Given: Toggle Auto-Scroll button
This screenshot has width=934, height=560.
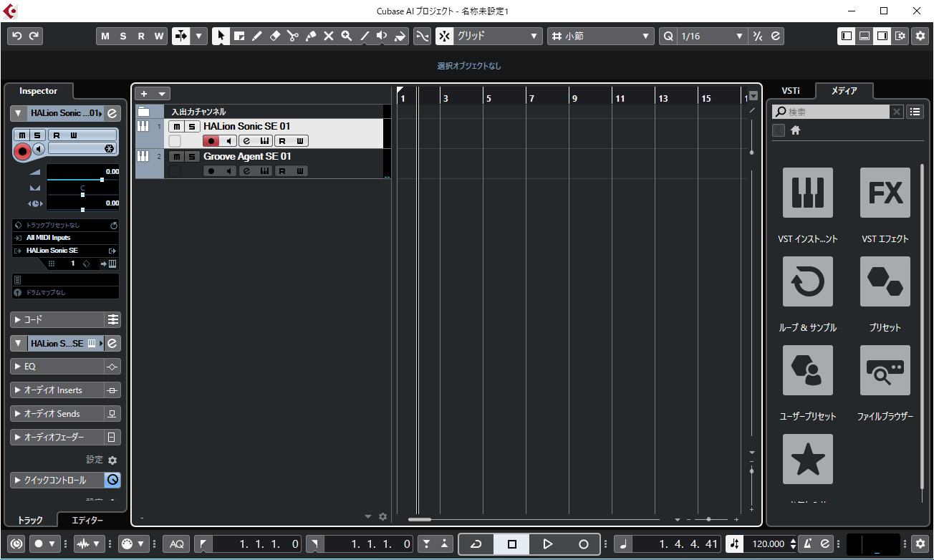Looking at the screenshot, I should pyautogui.click(x=181, y=36).
